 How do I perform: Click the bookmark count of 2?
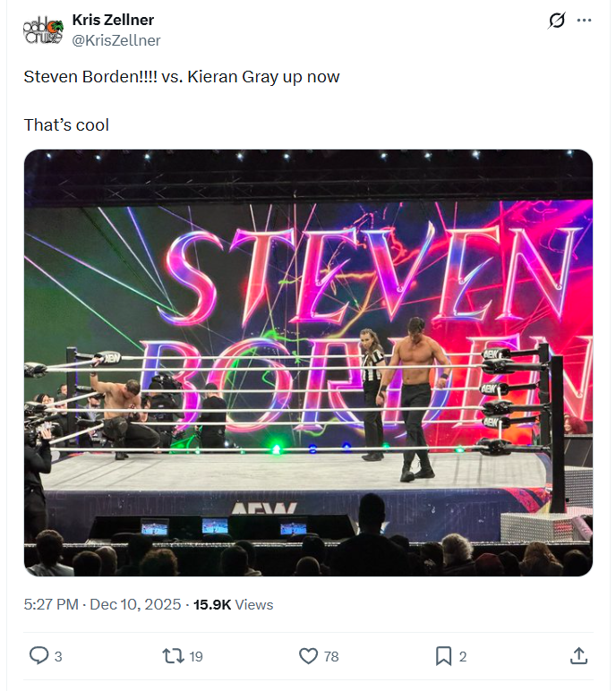coord(463,656)
